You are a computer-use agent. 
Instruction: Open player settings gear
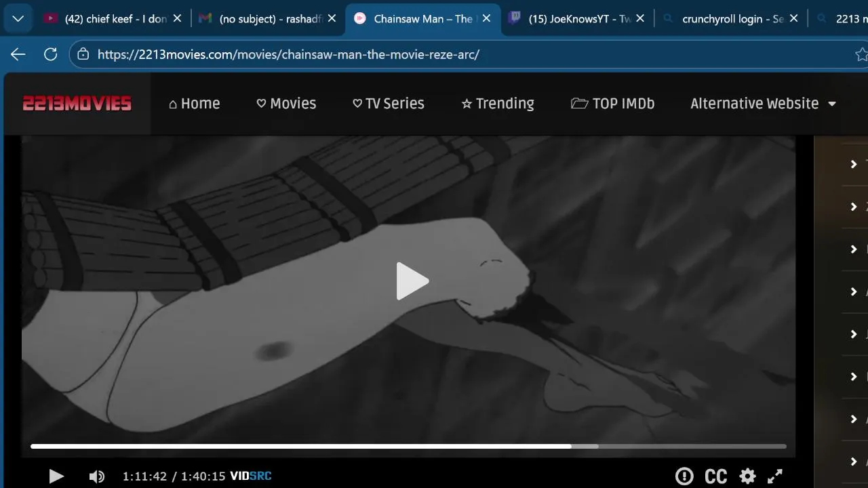coord(747,476)
